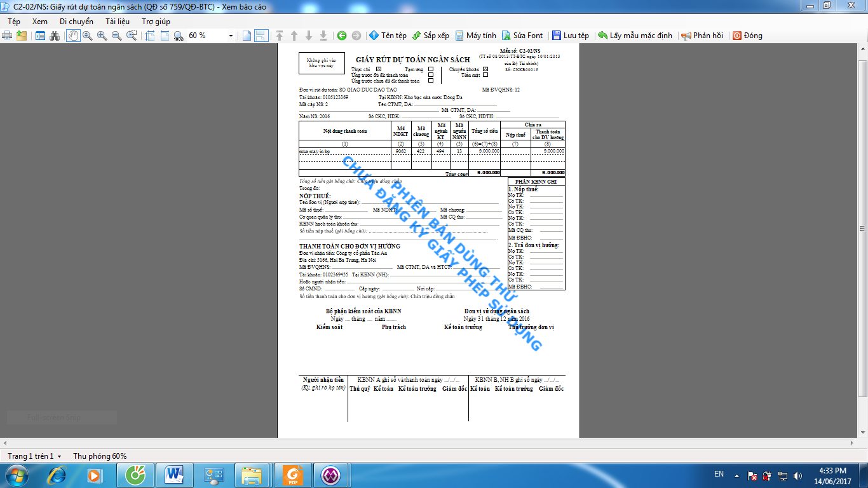Click the EN language indicator
The image size is (868, 488).
coord(719,474)
